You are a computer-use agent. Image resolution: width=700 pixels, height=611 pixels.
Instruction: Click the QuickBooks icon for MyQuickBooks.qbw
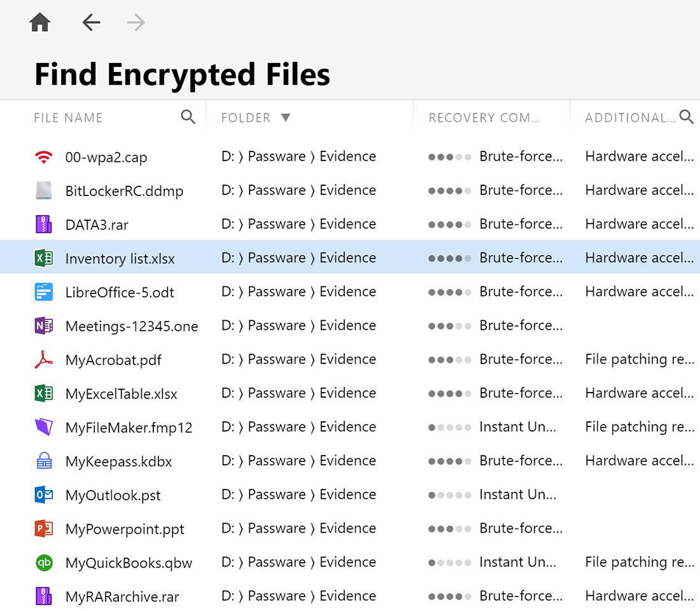coord(43,563)
